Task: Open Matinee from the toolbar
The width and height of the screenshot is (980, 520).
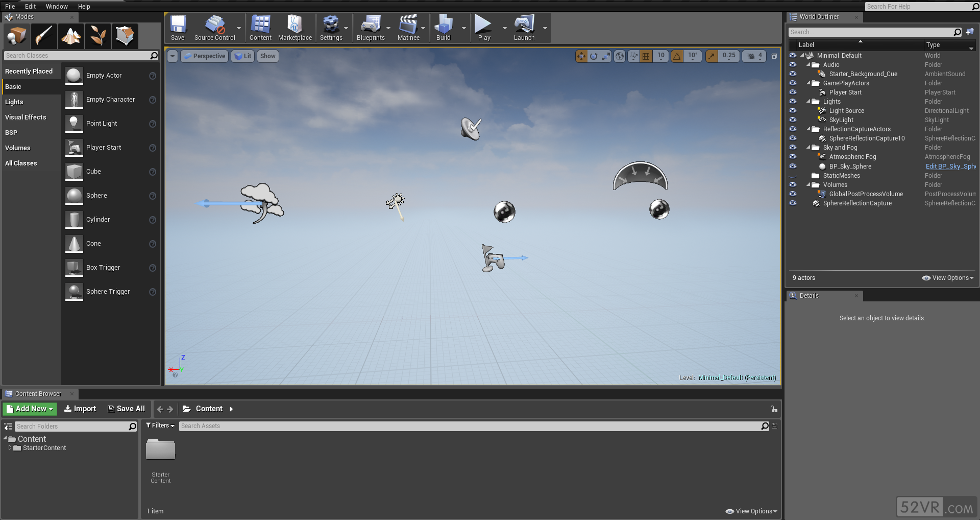Action: [x=408, y=28]
